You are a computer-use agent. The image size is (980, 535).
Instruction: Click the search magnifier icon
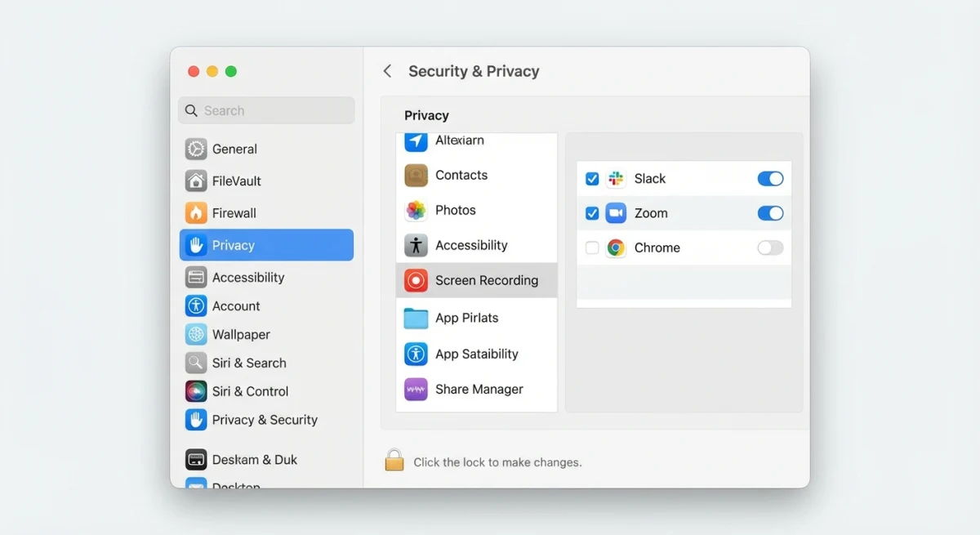[x=191, y=110]
